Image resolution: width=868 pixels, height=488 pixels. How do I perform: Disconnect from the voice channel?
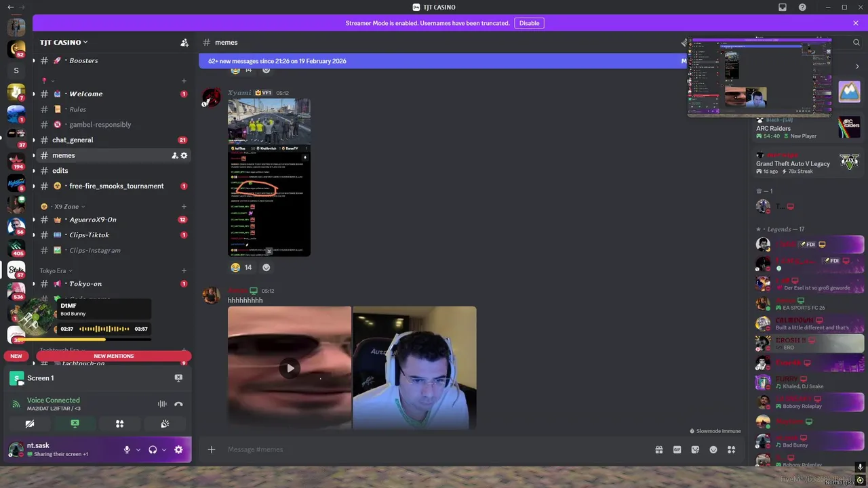178,404
